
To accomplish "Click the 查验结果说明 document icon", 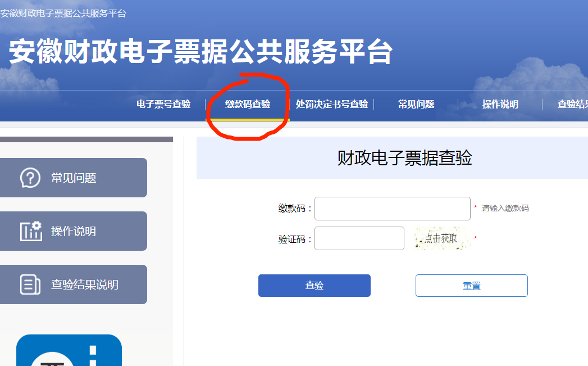I will click(x=30, y=284).
